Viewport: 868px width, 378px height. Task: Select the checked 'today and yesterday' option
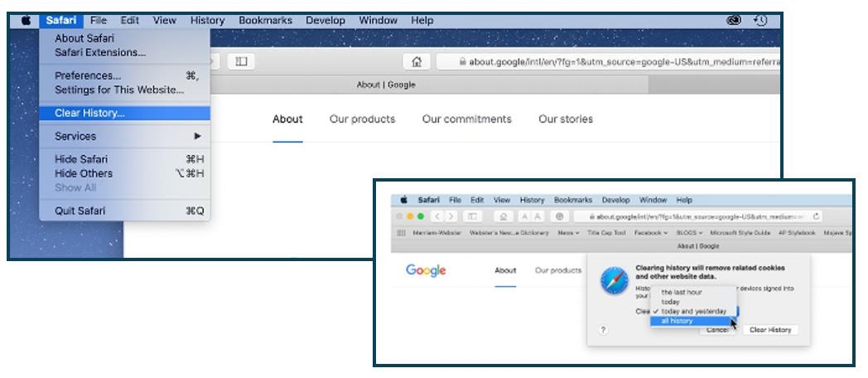pos(694,312)
